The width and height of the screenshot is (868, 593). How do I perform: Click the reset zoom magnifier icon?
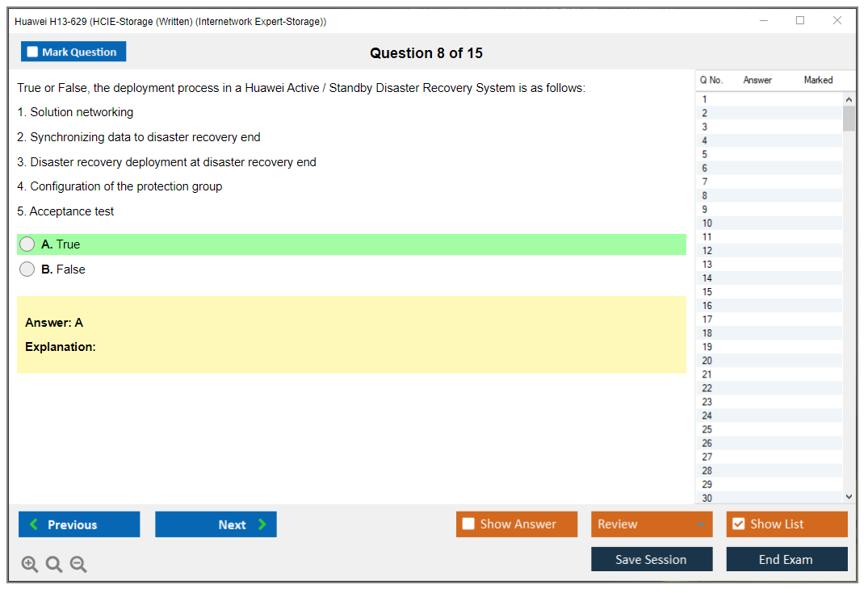coord(54,565)
